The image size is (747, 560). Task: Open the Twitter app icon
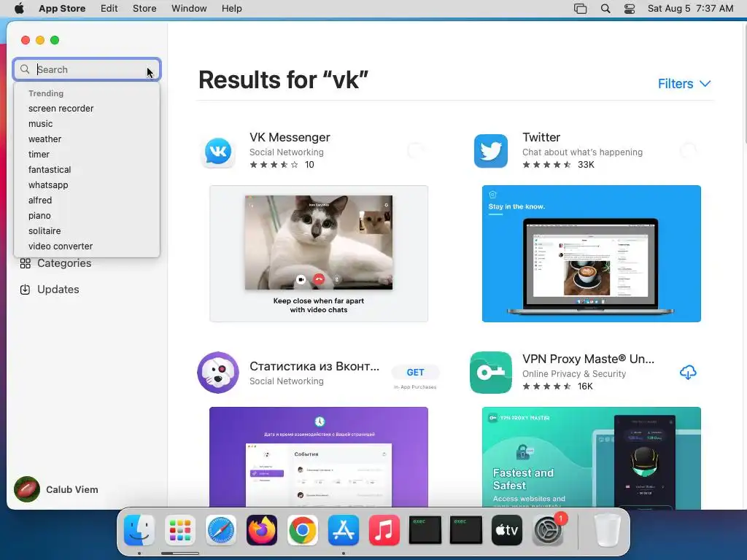pyautogui.click(x=491, y=152)
